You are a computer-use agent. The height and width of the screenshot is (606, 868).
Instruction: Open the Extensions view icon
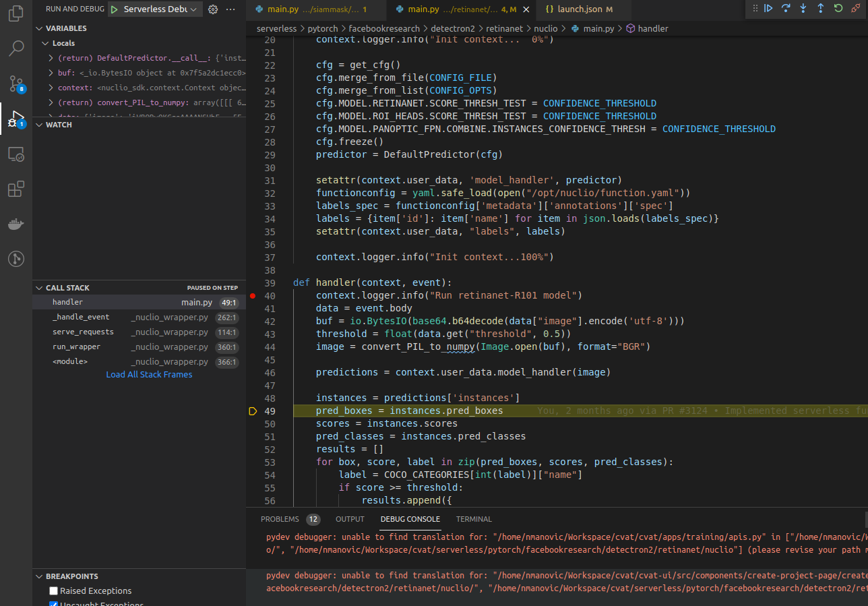click(x=15, y=189)
